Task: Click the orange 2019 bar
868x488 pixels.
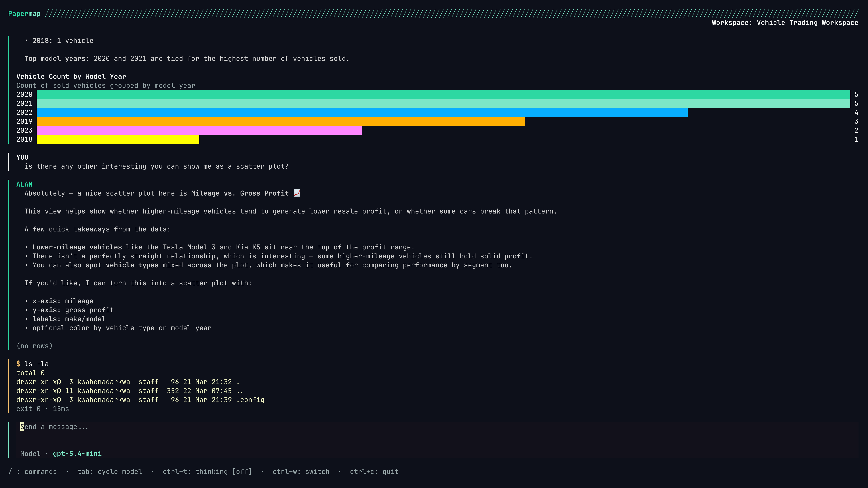Action: pos(281,121)
